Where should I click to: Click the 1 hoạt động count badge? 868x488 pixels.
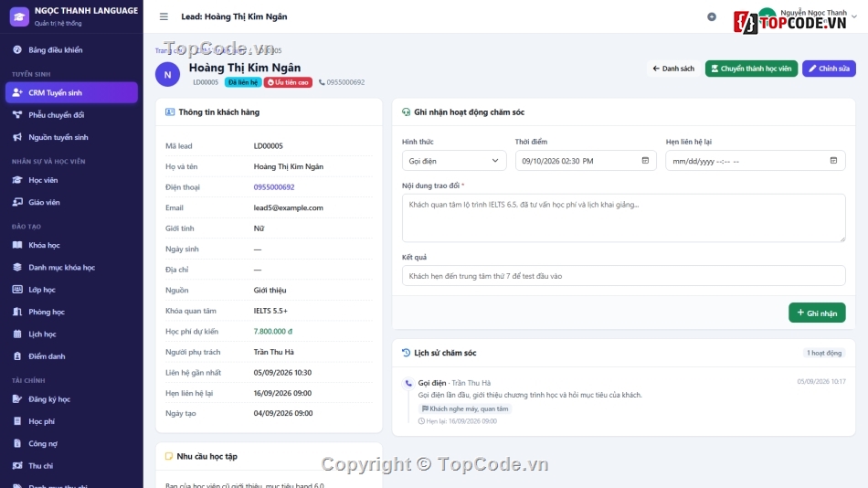click(x=824, y=353)
